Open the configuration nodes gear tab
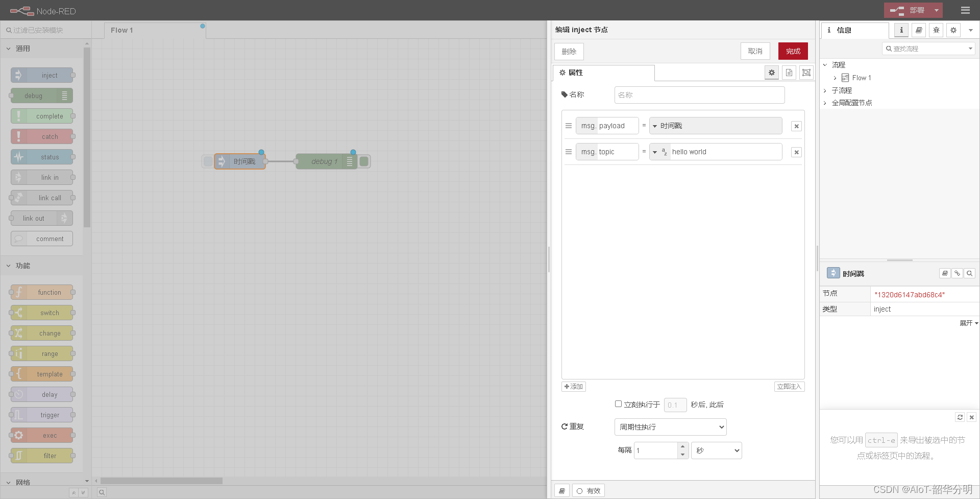This screenshot has width=980, height=499. (953, 30)
